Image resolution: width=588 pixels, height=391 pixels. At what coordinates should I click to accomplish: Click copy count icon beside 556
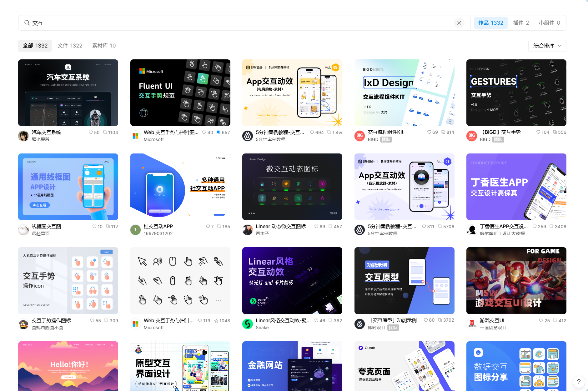pos(555,132)
